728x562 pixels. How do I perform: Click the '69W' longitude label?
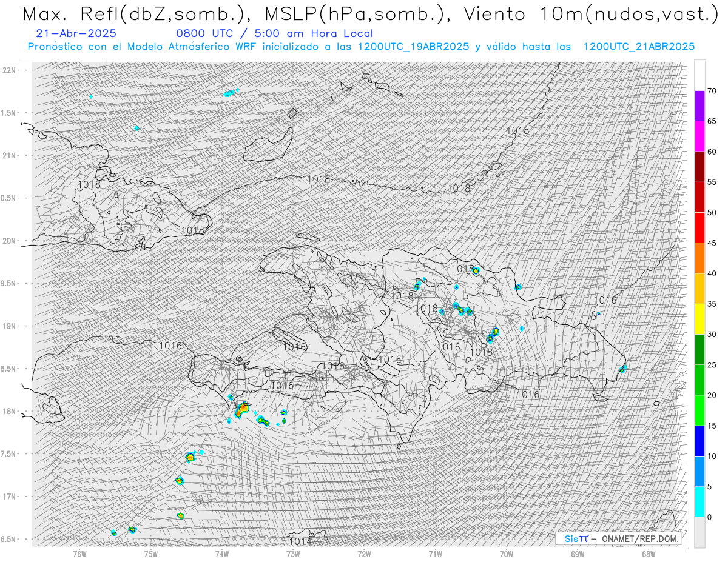(x=578, y=553)
